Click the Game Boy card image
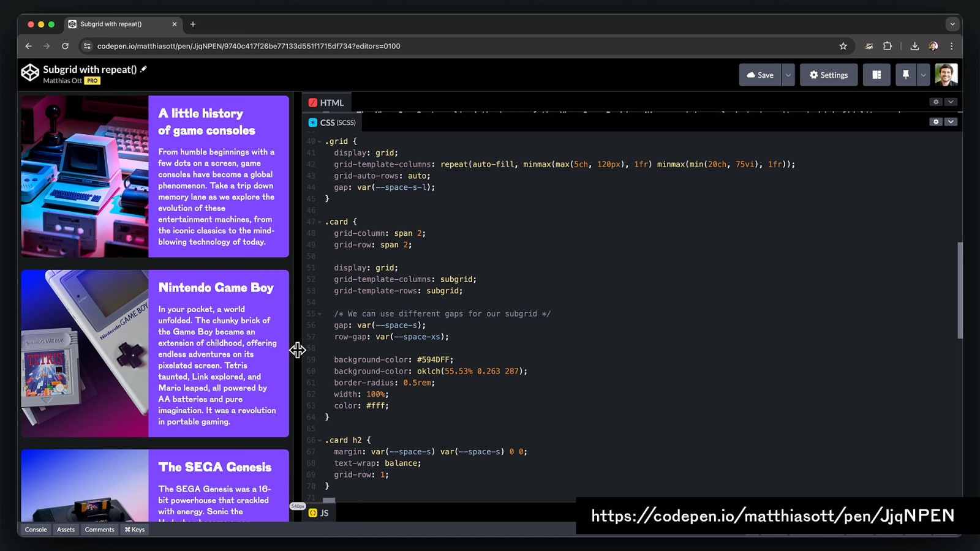The image size is (980, 551). click(x=85, y=354)
